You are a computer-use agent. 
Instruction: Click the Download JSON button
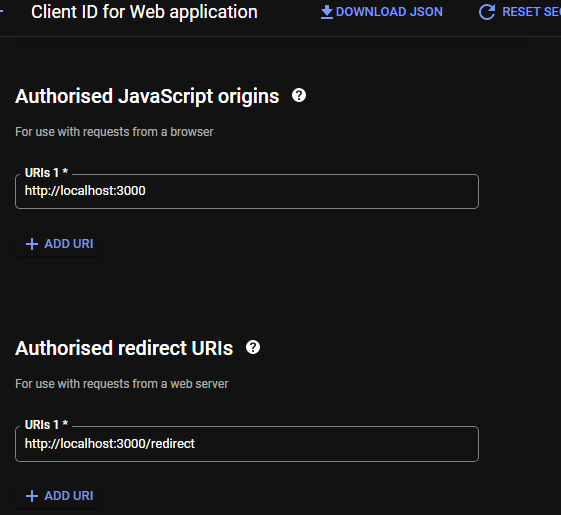click(x=381, y=12)
